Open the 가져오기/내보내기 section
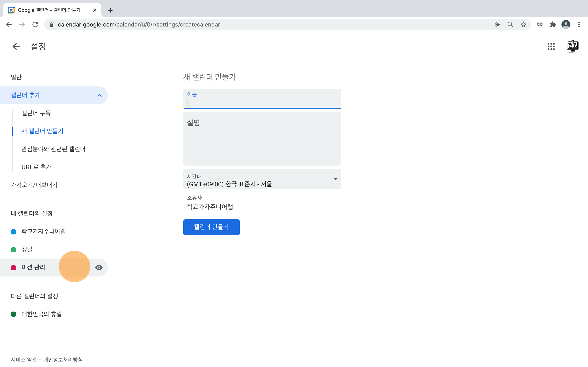 click(34, 185)
